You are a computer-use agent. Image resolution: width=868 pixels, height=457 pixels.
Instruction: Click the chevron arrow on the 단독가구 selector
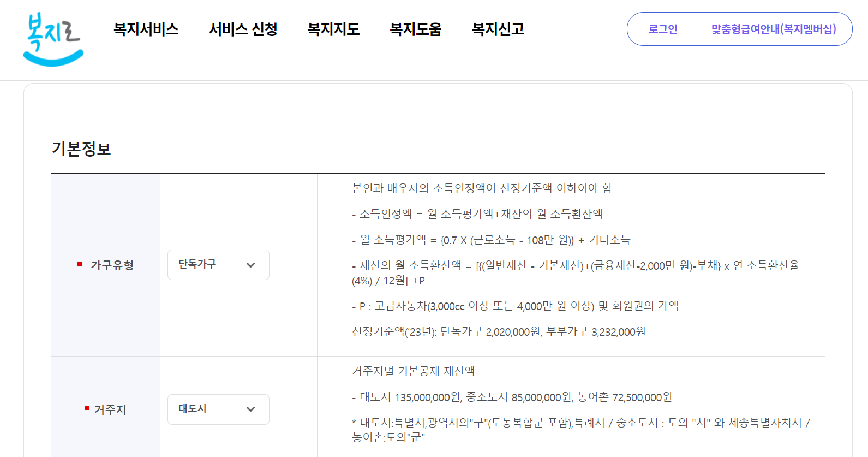click(x=251, y=265)
